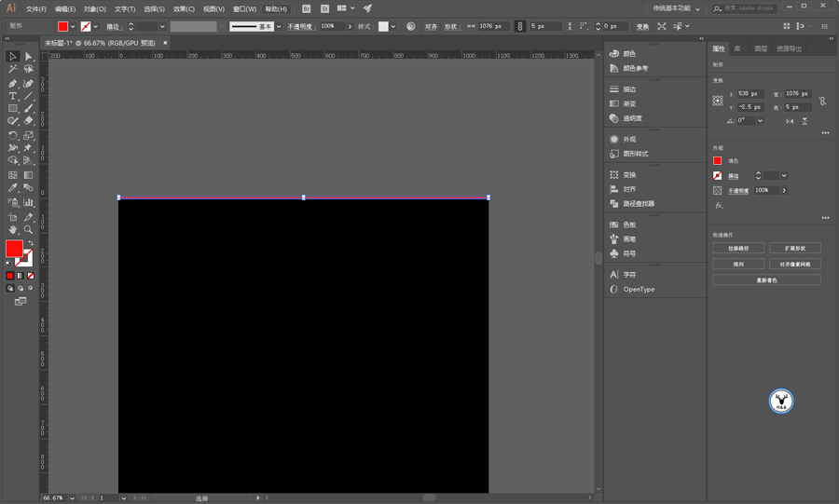
Task: Swap fill and stroke colors
Action: 30,243
